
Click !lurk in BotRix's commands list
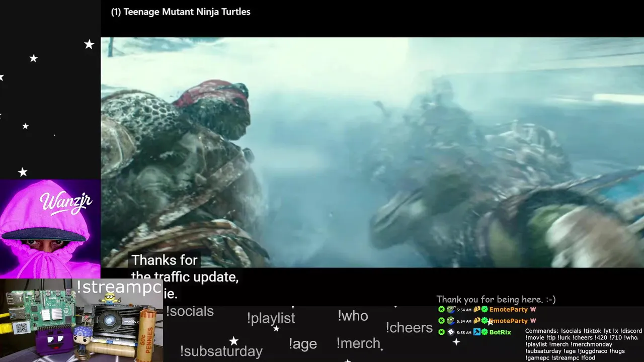(x=565, y=337)
